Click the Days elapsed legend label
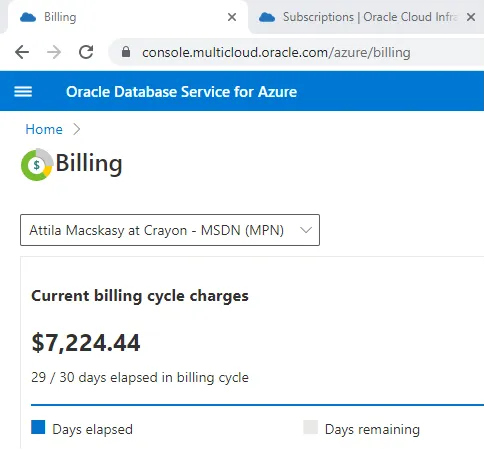 point(92,429)
